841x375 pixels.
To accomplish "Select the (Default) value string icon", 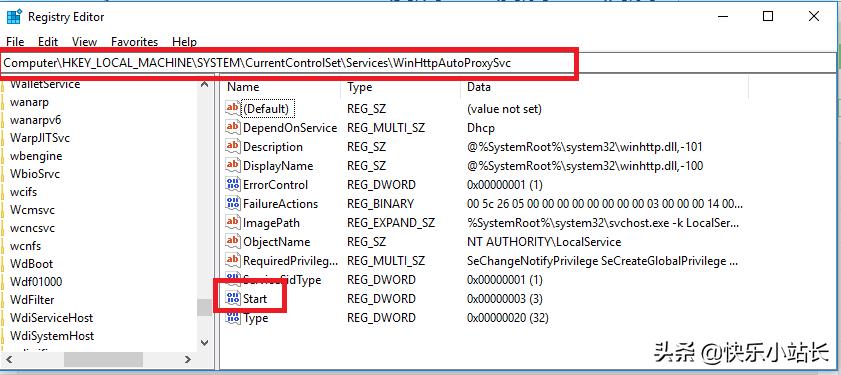I will [233, 108].
